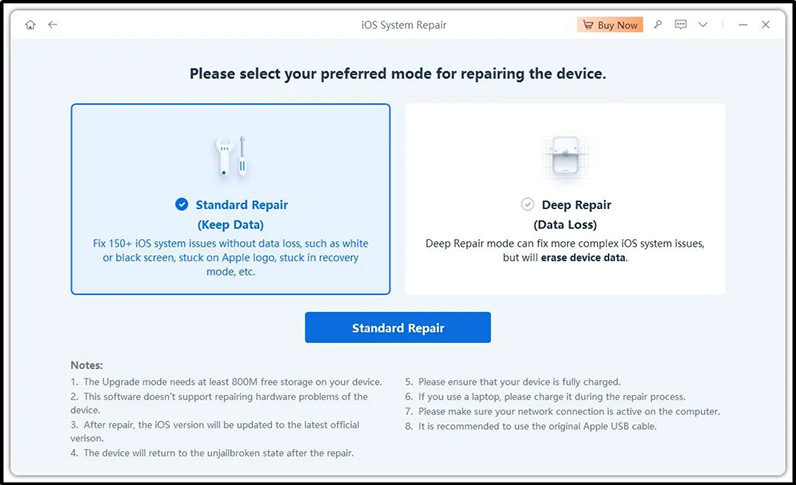Open the Buy Now purchase button
This screenshot has height=485, width=796.
[x=610, y=25]
